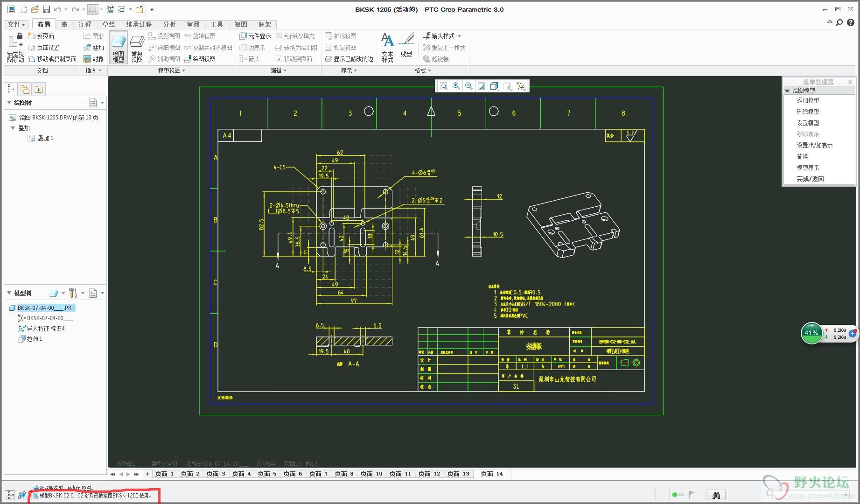This screenshot has width=860, height=504.
Task: Click the Undo arrow icon
Action: (x=57, y=9)
